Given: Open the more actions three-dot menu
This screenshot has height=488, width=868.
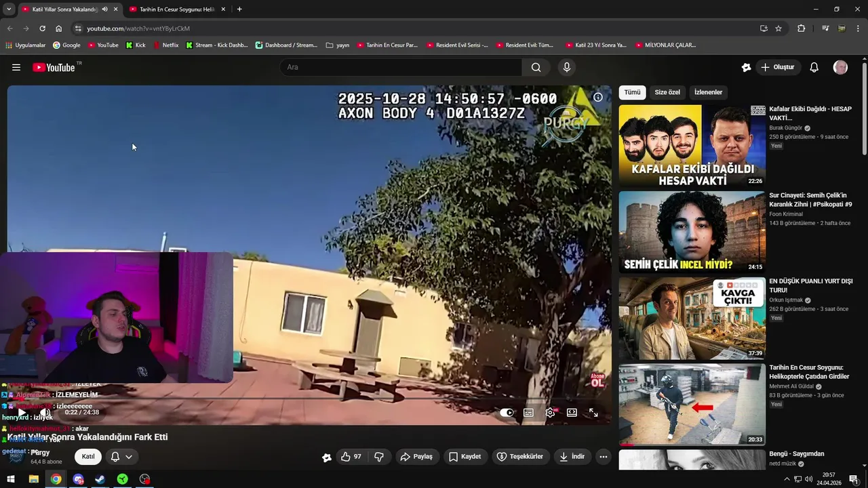Looking at the screenshot, I should tap(604, 457).
